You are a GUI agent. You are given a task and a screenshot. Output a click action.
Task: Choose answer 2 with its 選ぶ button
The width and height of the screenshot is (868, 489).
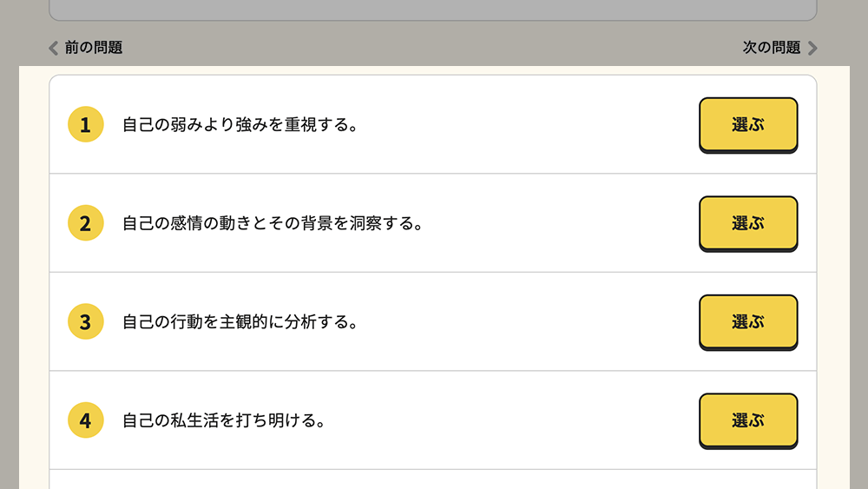point(747,223)
